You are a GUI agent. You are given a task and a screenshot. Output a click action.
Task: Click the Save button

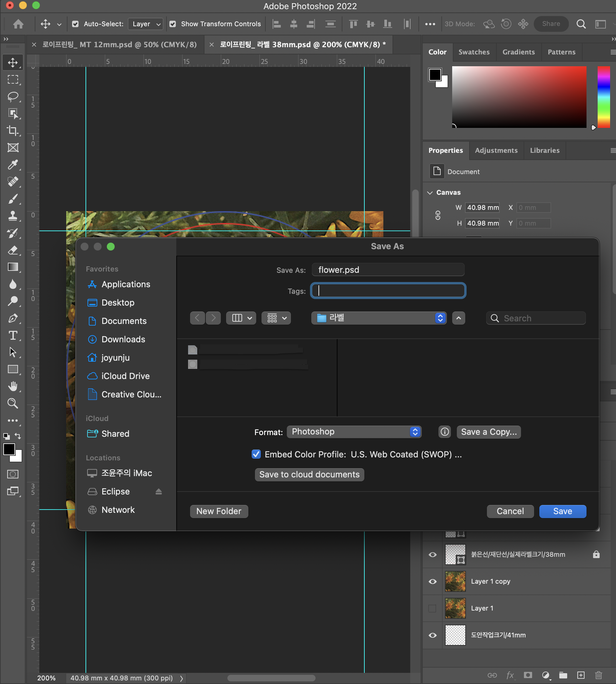point(562,511)
